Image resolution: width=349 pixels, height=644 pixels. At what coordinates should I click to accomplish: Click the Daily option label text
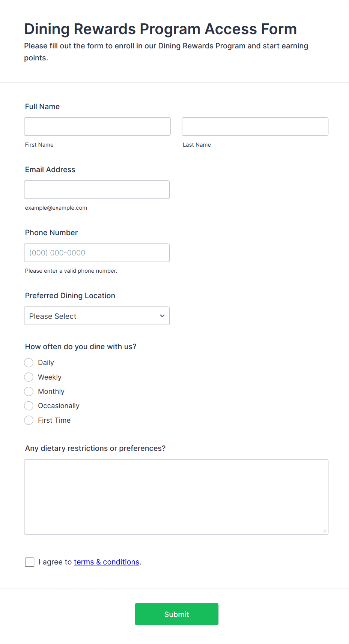46,363
